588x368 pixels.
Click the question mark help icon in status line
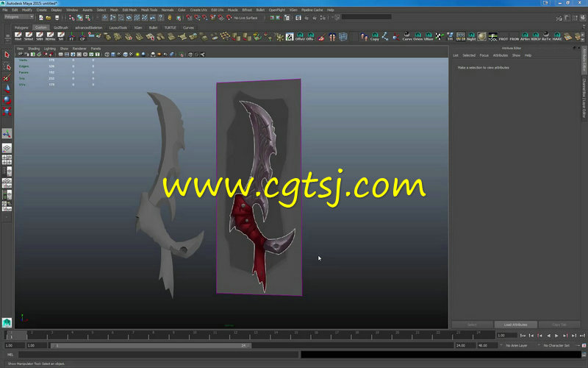click(161, 18)
